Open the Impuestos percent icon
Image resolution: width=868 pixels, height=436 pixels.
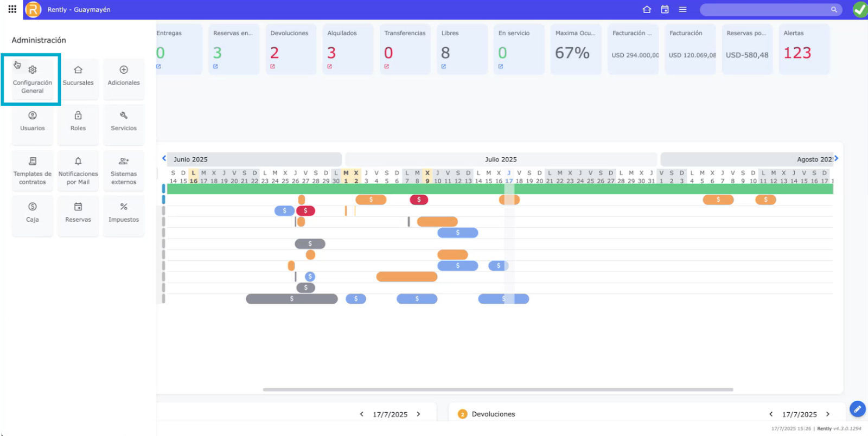[x=124, y=207]
